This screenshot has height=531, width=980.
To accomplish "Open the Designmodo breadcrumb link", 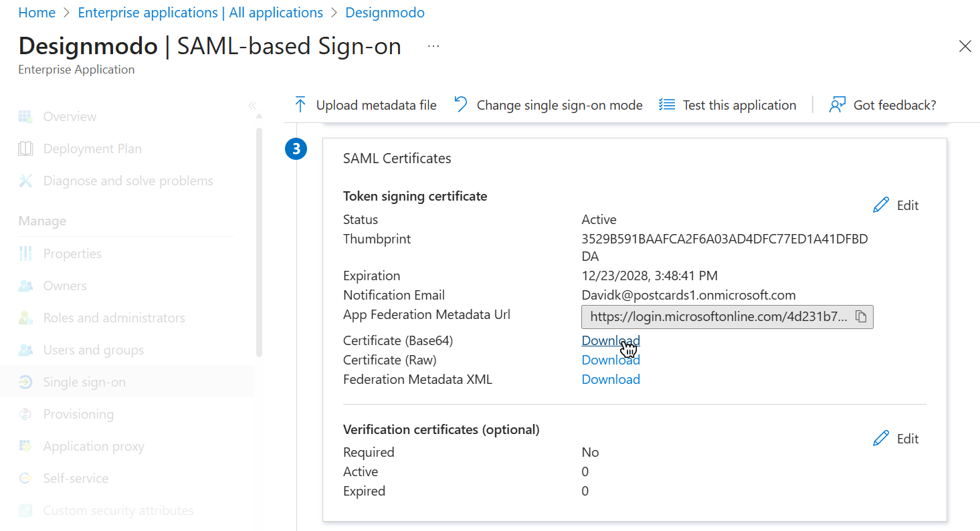I will point(385,13).
